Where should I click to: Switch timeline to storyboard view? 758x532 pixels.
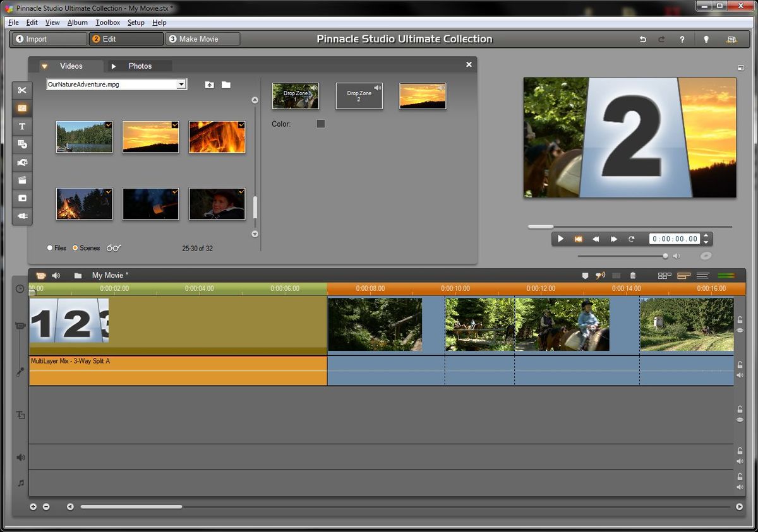pyautogui.click(x=664, y=276)
